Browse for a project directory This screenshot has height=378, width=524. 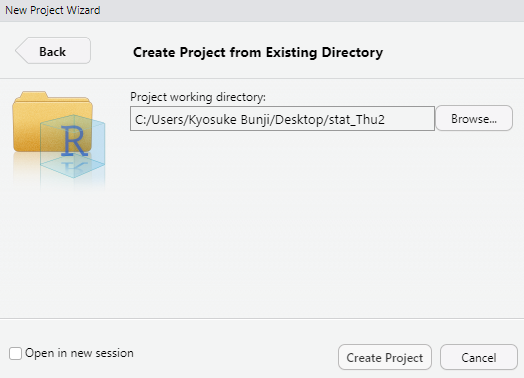pos(474,118)
